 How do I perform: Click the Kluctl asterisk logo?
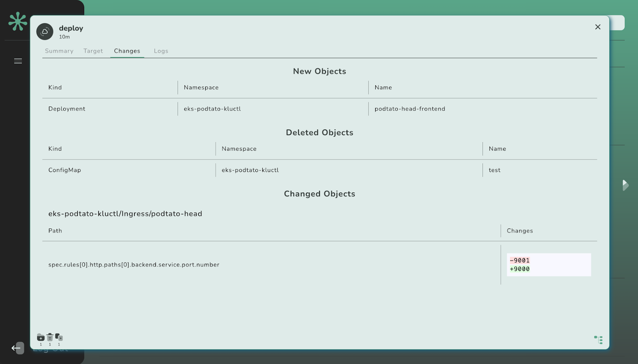[x=18, y=22]
